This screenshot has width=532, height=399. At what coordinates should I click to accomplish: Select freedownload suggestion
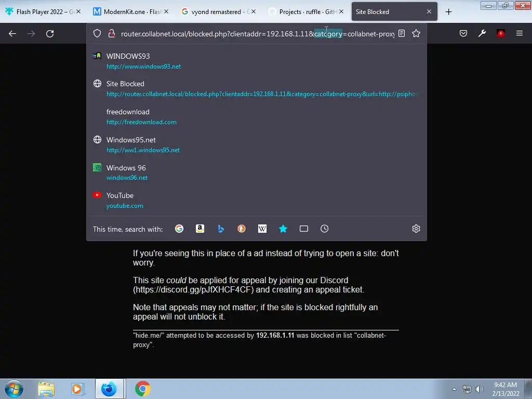pyautogui.click(x=257, y=117)
